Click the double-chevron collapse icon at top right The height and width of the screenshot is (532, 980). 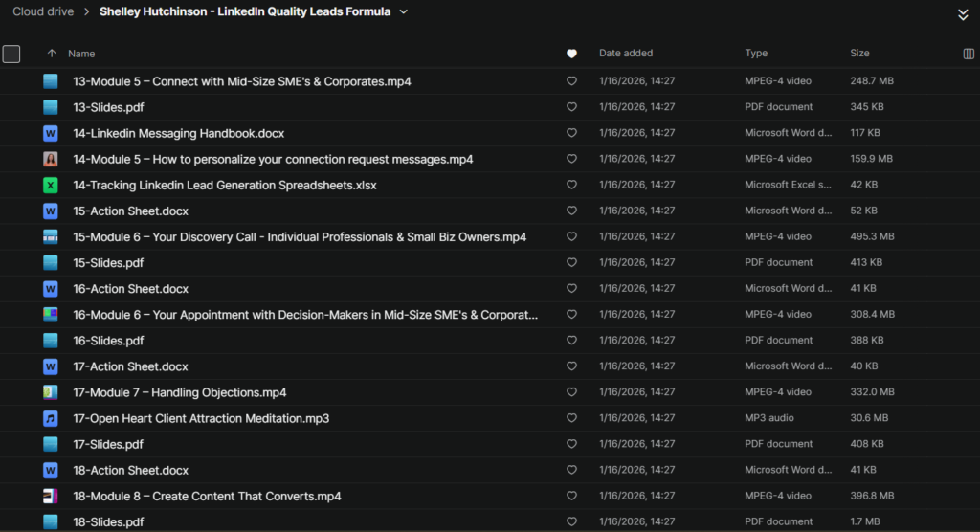tap(963, 14)
